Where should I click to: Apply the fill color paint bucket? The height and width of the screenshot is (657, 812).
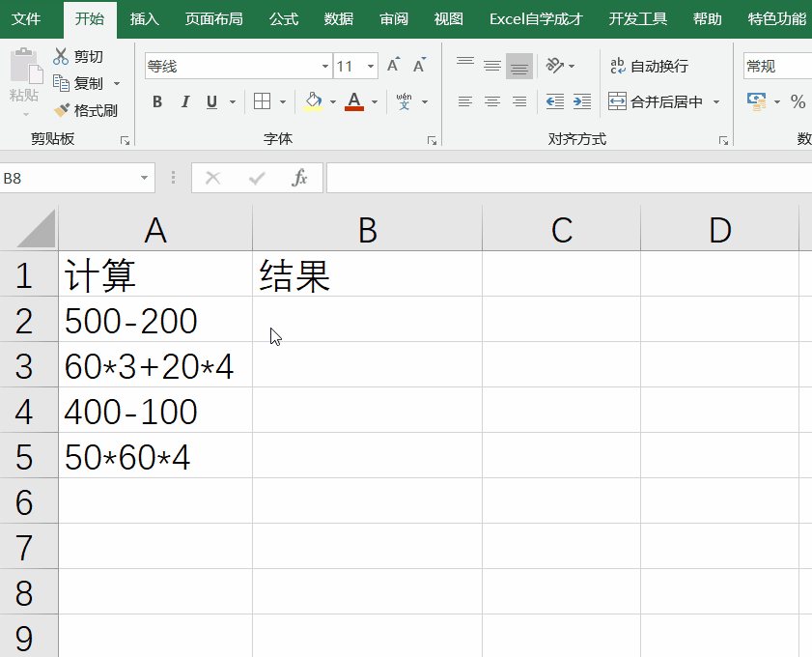point(313,101)
